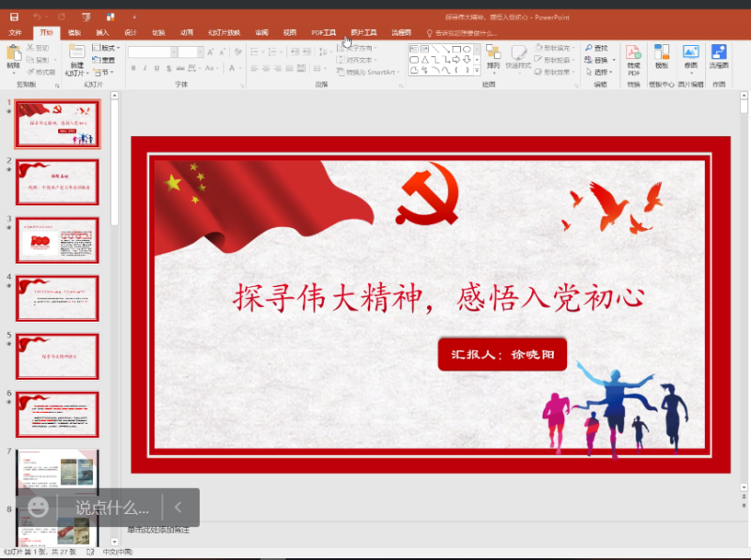Toggle strikethrough formatting
The width and height of the screenshot is (751, 560).
[x=180, y=68]
